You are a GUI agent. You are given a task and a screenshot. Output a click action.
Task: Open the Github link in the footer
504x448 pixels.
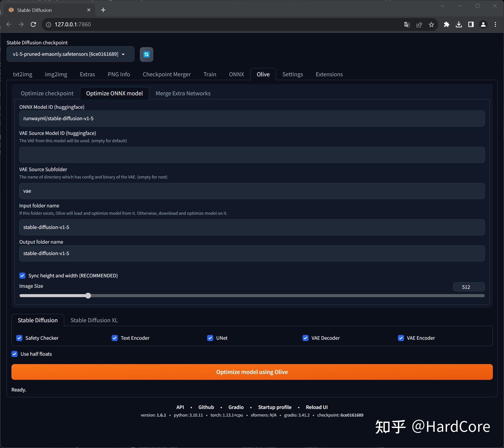point(206,407)
